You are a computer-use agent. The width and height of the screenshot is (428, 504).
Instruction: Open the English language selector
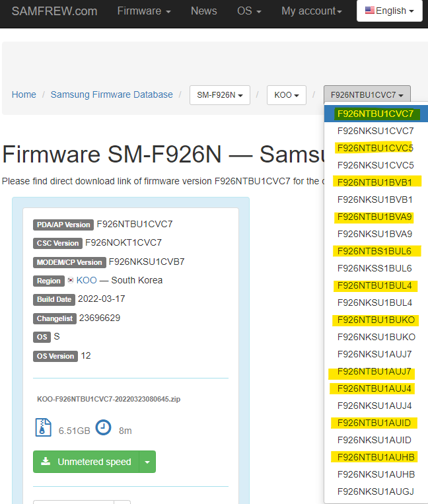click(390, 11)
